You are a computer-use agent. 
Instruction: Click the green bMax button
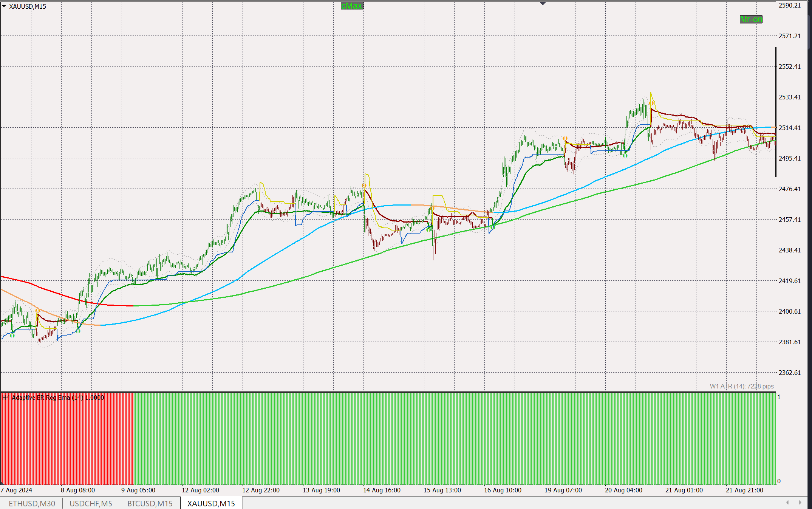point(352,6)
